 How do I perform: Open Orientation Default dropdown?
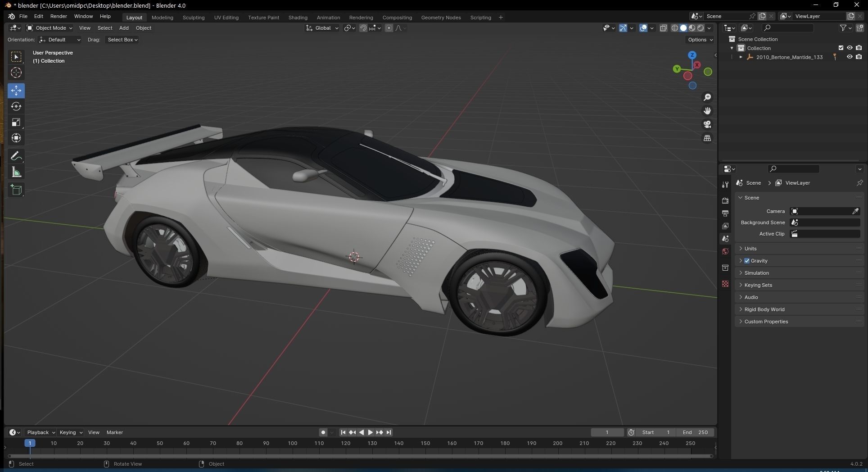[60, 40]
